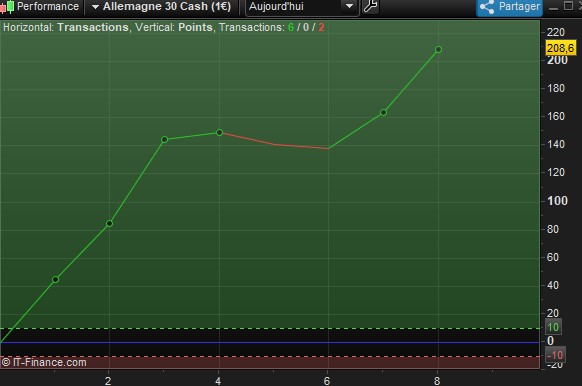Click the red losing segment of curve
The height and width of the screenshot is (386, 582).
coord(274,144)
